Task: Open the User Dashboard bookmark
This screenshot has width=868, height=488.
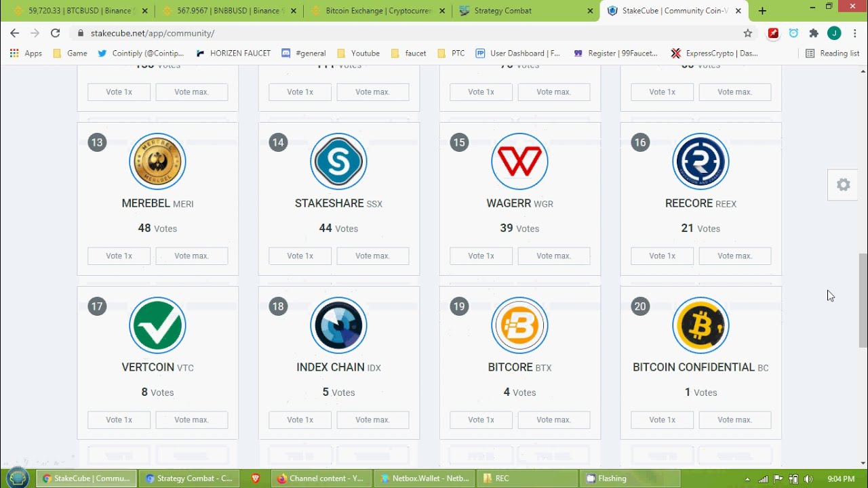Action: [x=518, y=54]
